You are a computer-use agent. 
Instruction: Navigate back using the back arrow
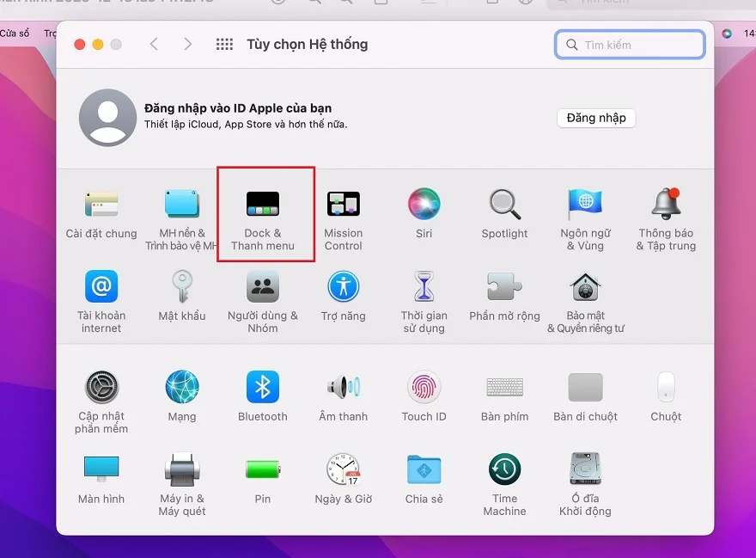pyautogui.click(x=155, y=43)
